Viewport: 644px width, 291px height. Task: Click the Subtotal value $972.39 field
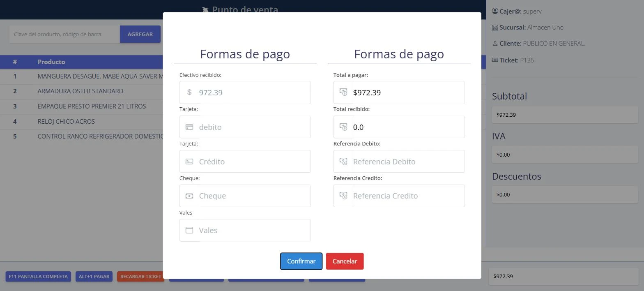pyautogui.click(x=565, y=115)
